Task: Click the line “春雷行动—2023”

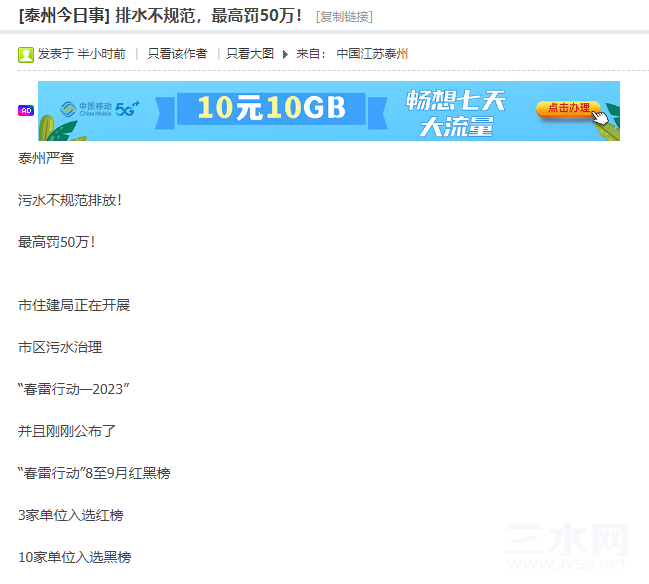Action: [x=74, y=389]
